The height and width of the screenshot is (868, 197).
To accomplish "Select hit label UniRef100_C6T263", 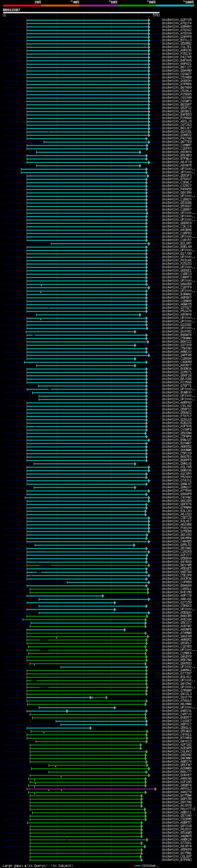I will coord(177,125).
